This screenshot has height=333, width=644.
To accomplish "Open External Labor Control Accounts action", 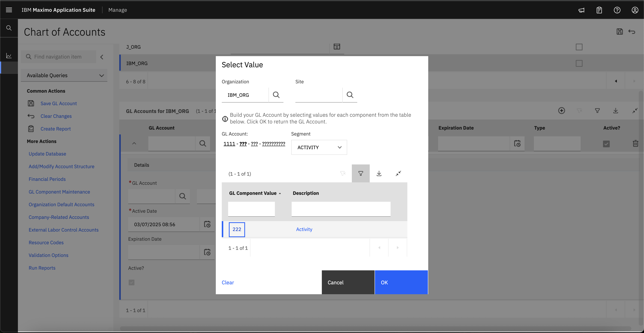I will click(64, 230).
